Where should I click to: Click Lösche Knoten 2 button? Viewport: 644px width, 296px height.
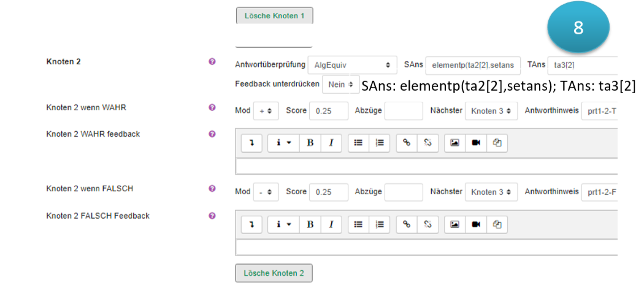tap(274, 273)
